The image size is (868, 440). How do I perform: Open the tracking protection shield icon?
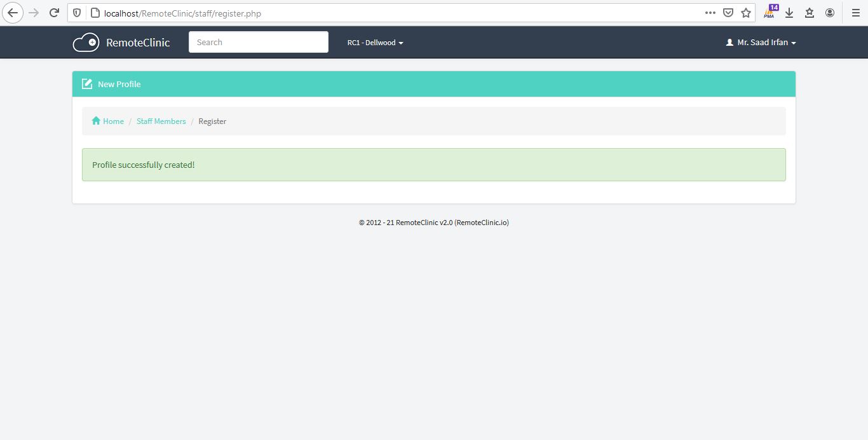(x=77, y=13)
